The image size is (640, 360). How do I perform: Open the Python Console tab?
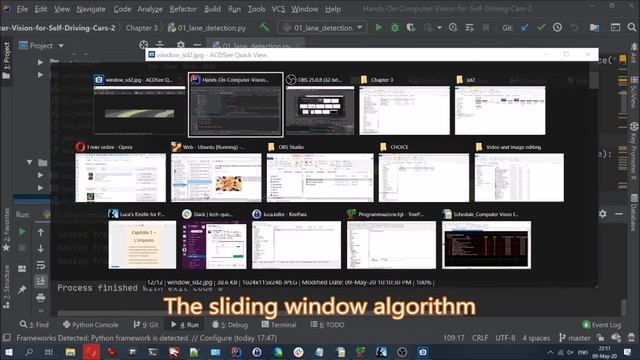(91, 325)
